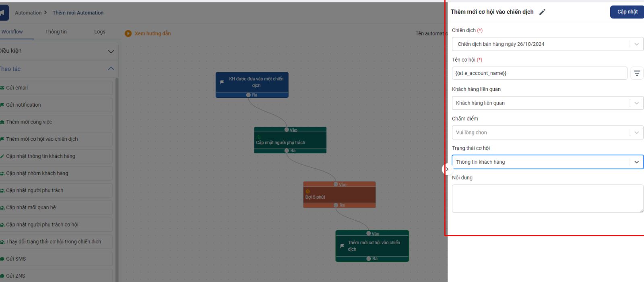
Task: Click the panel collapse arrow on sidebar edge
Action: (x=446, y=169)
